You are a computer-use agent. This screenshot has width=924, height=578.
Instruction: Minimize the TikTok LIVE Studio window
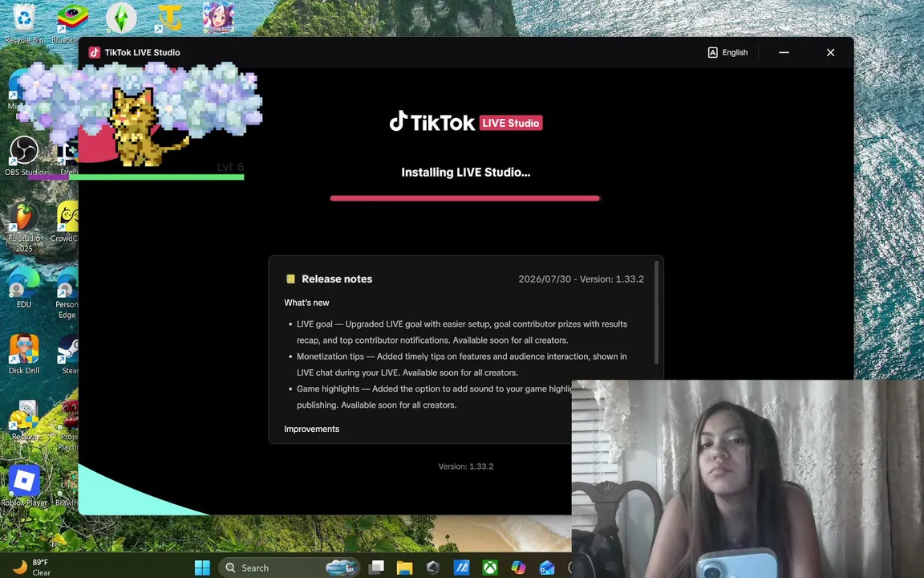(x=784, y=52)
